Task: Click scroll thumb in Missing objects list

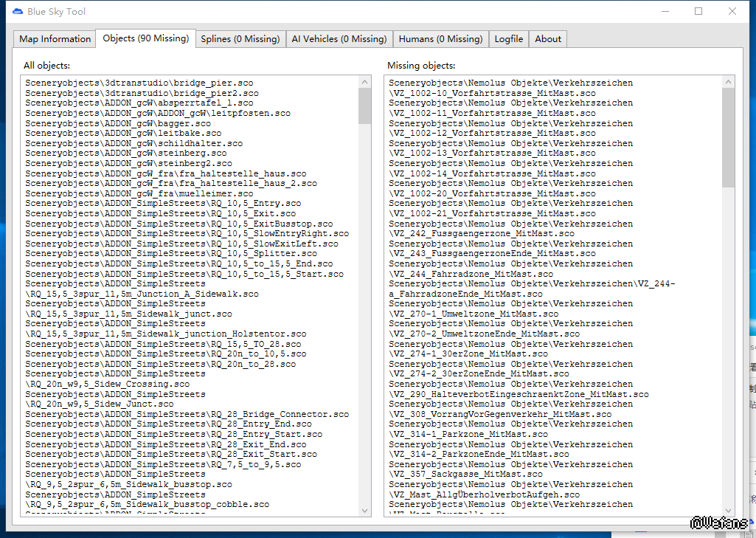Action: pyautogui.click(x=729, y=137)
